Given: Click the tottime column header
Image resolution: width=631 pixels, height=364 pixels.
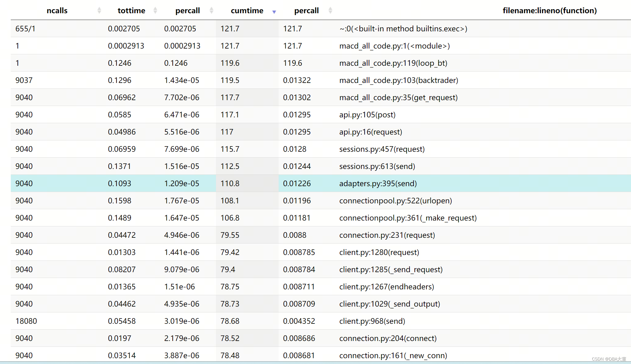Looking at the screenshot, I should click(x=131, y=10).
